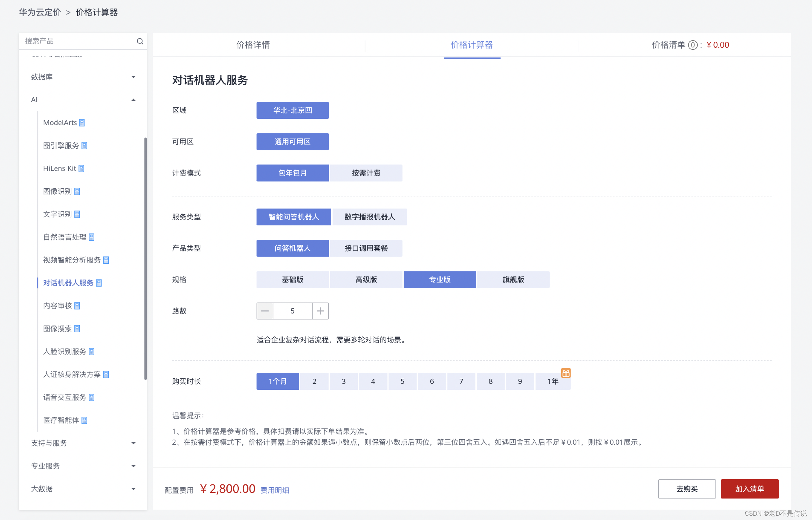Click calculator icon next to 图引擎服务
The image size is (812, 520).
(84, 146)
